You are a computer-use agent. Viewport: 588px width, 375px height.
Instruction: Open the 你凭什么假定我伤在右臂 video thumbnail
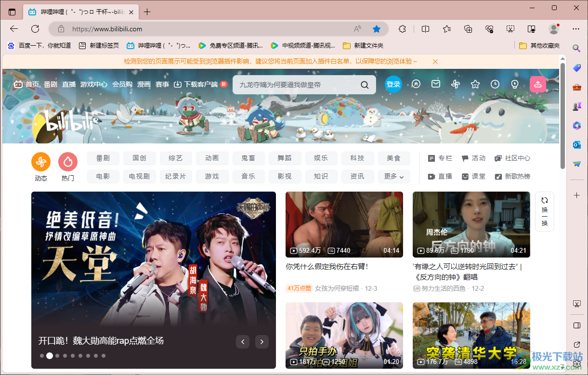click(344, 225)
